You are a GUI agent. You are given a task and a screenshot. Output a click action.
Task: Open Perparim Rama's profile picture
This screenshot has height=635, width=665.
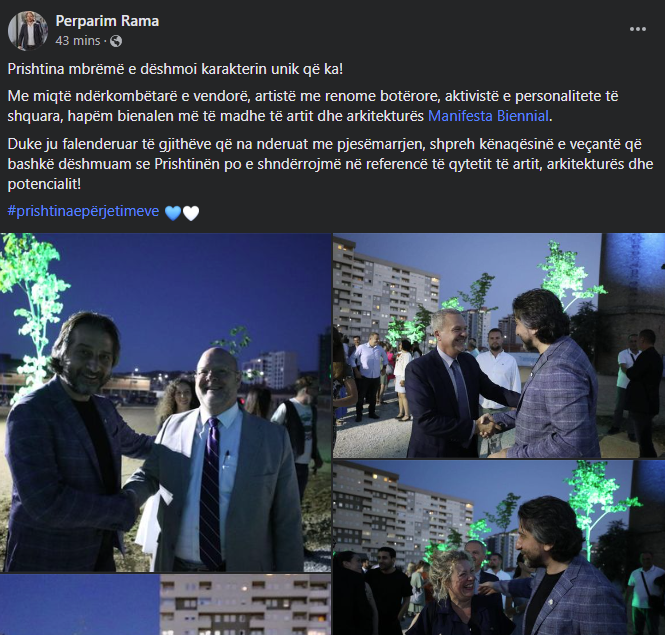click(28, 31)
